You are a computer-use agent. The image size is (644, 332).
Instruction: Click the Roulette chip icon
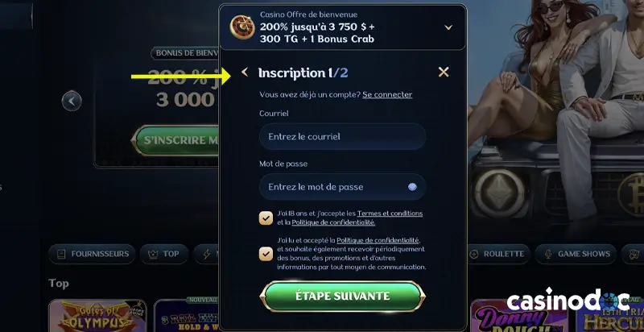click(x=473, y=255)
